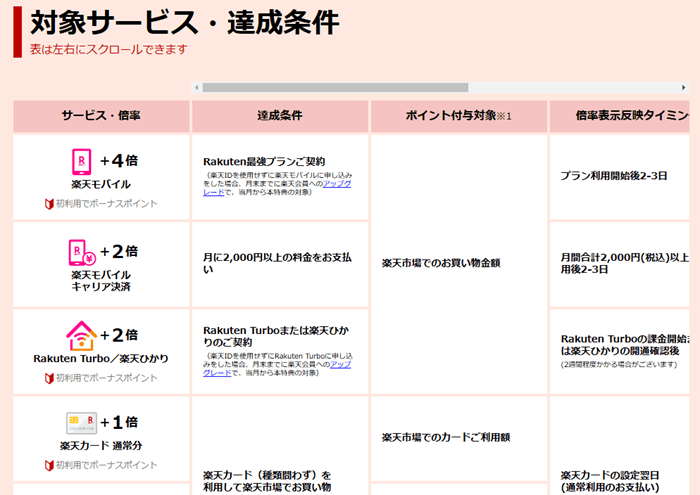Click the Rakuten Card credit card icon
The height and width of the screenshot is (495, 700).
[82, 423]
